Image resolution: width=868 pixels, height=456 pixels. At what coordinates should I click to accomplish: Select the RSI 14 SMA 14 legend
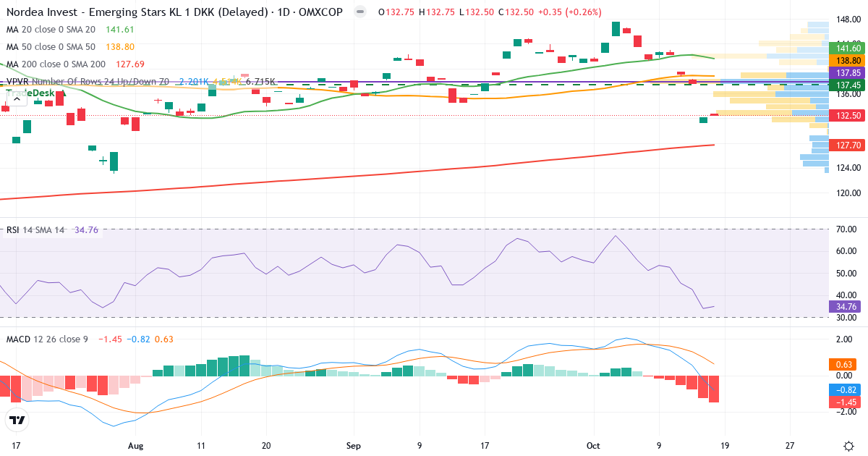click(x=35, y=230)
